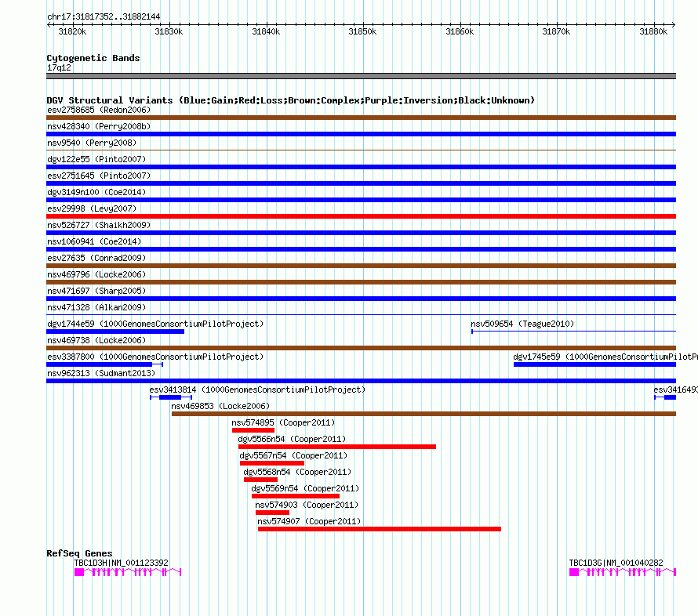Viewport: 698px width, 616px height.
Task: Click the 31820k ruler position
Action: (x=73, y=31)
